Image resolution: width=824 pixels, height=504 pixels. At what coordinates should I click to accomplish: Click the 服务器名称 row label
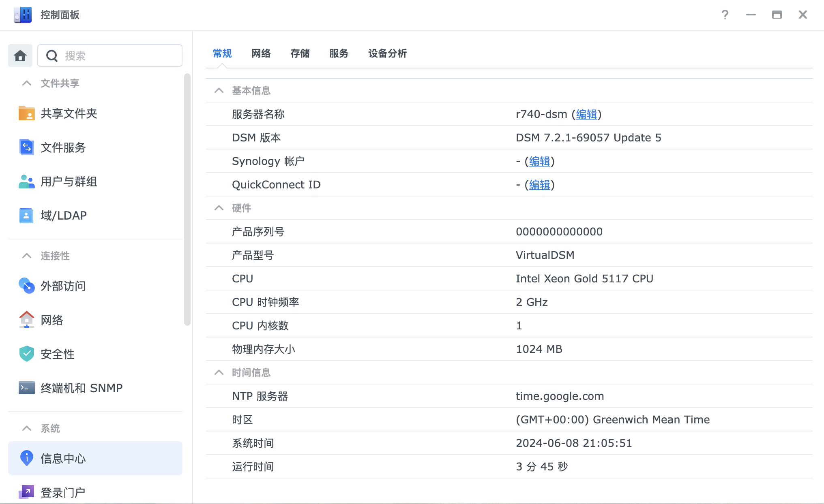[258, 115]
